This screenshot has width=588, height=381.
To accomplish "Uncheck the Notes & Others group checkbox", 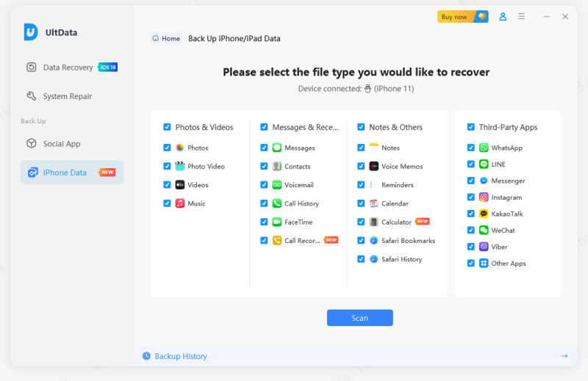I will (361, 127).
